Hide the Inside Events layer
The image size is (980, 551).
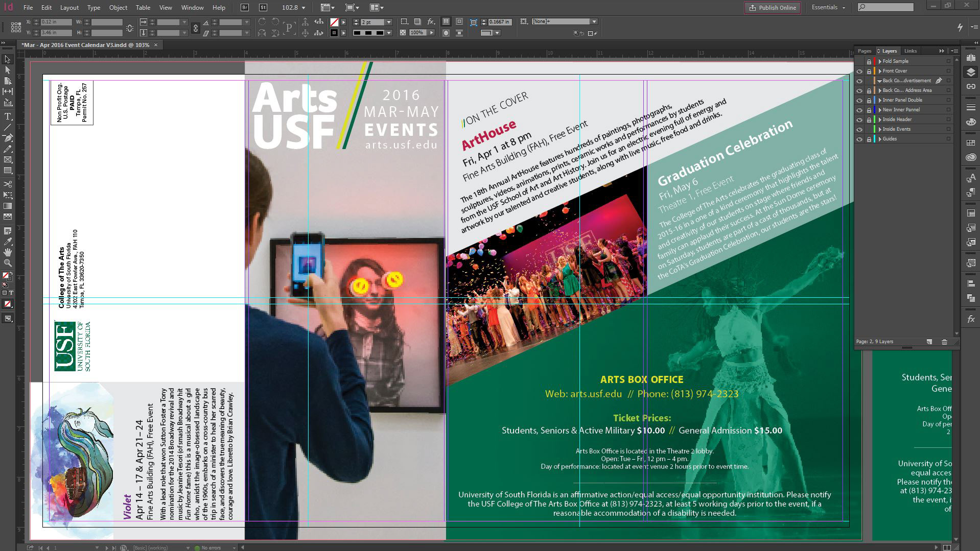pyautogui.click(x=859, y=129)
